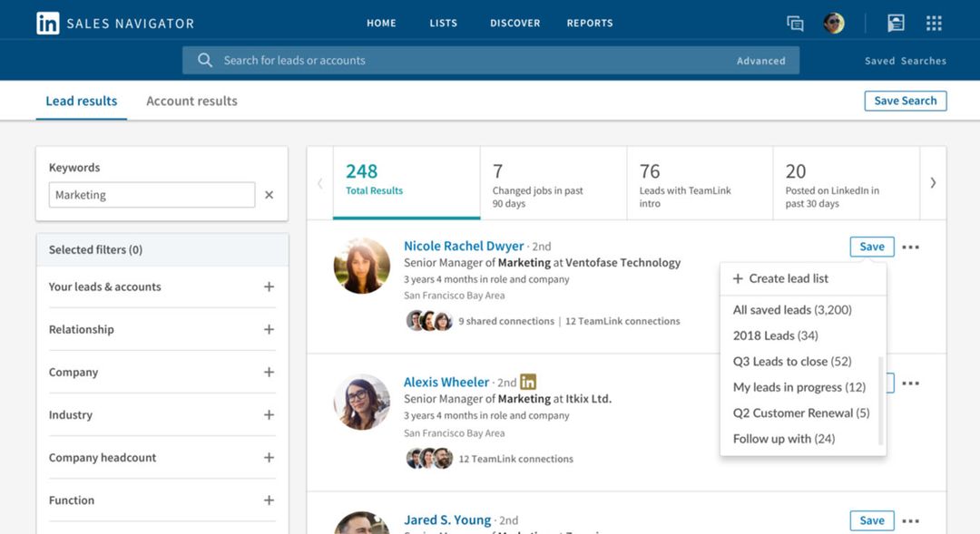
Task: Open the messaging icon in the header
Action: [x=795, y=23]
